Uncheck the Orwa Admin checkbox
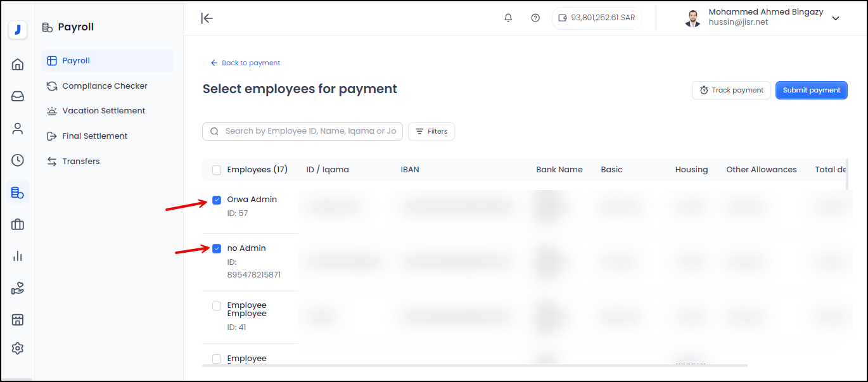 tap(217, 200)
